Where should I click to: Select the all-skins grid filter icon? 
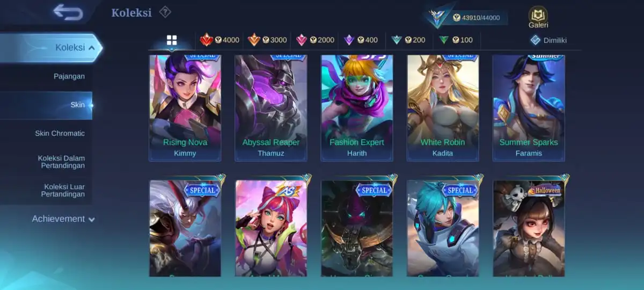[172, 40]
